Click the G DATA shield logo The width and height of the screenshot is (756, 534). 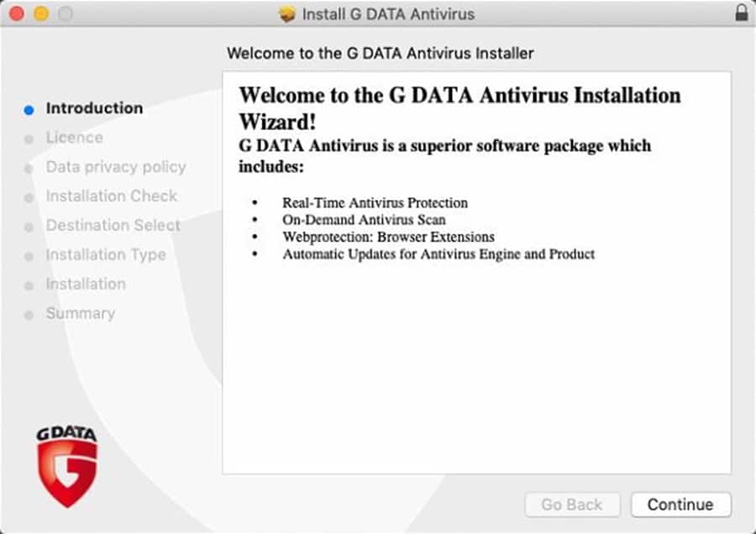tap(67, 462)
